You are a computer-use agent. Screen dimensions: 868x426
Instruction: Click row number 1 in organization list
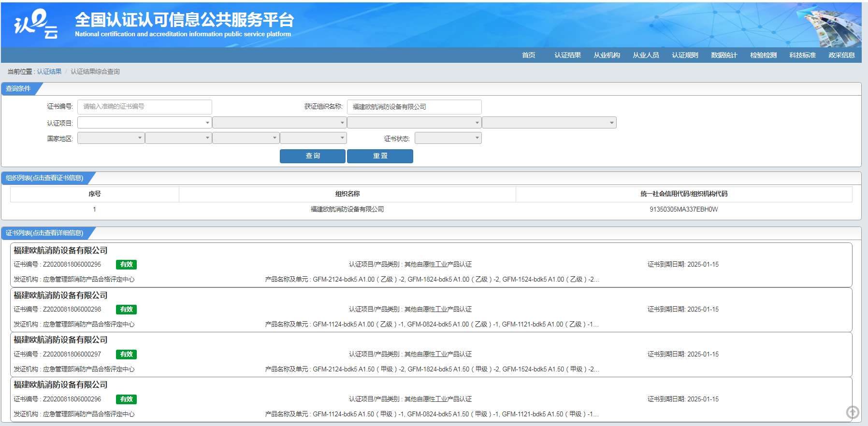95,209
